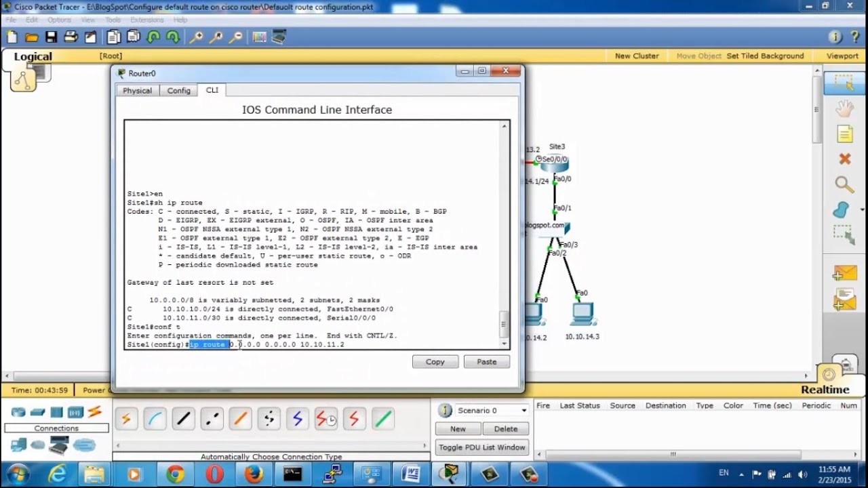The width and height of the screenshot is (868, 488).
Task: Pick the Automatically Choose Connection Type cable
Action: click(x=126, y=419)
